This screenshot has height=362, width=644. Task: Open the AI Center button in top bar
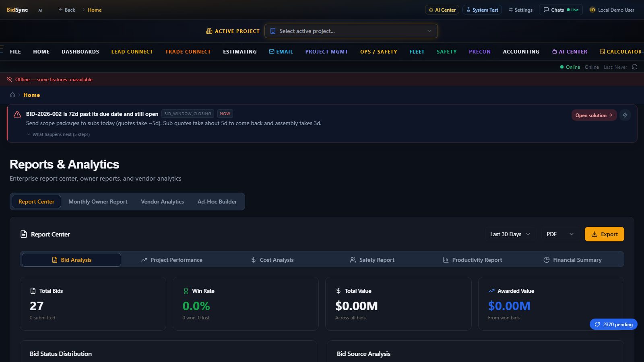point(442,10)
